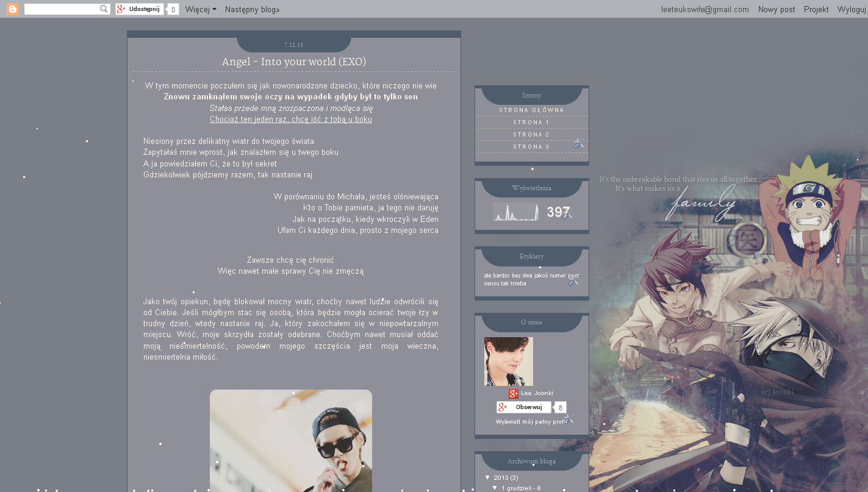
Task: Edit the Wyświetlenia widget via wrench icon
Action: [x=569, y=213]
